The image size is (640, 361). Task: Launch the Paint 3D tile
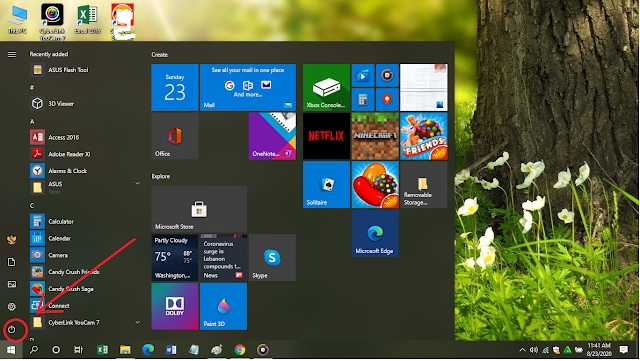pyautogui.click(x=224, y=306)
